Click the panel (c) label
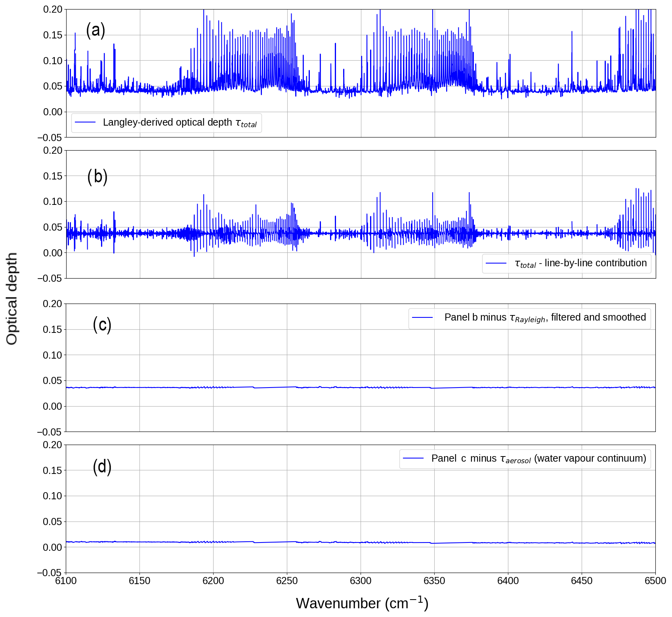This screenshot has width=672, height=617. pyautogui.click(x=102, y=325)
